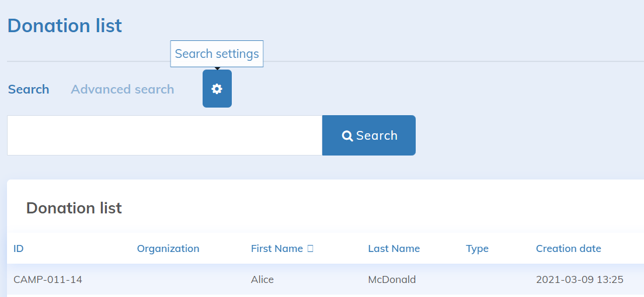Click the 2021-03-09 13:25 creation date cell
This screenshot has width=644, height=297.
(x=579, y=279)
